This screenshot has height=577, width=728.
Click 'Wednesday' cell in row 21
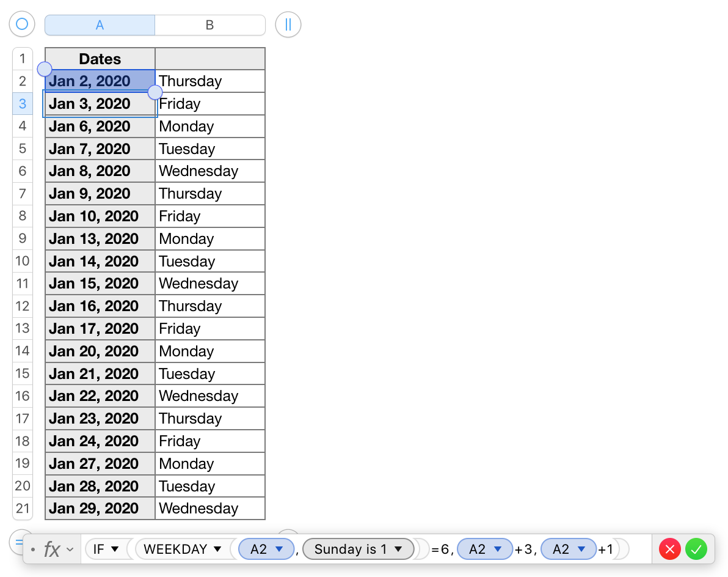210,509
